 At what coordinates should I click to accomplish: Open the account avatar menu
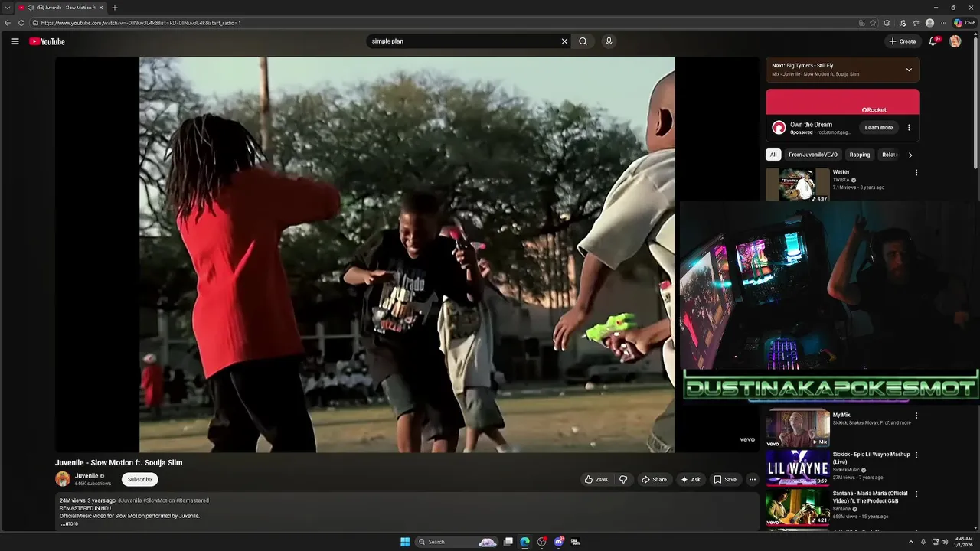[955, 41]
